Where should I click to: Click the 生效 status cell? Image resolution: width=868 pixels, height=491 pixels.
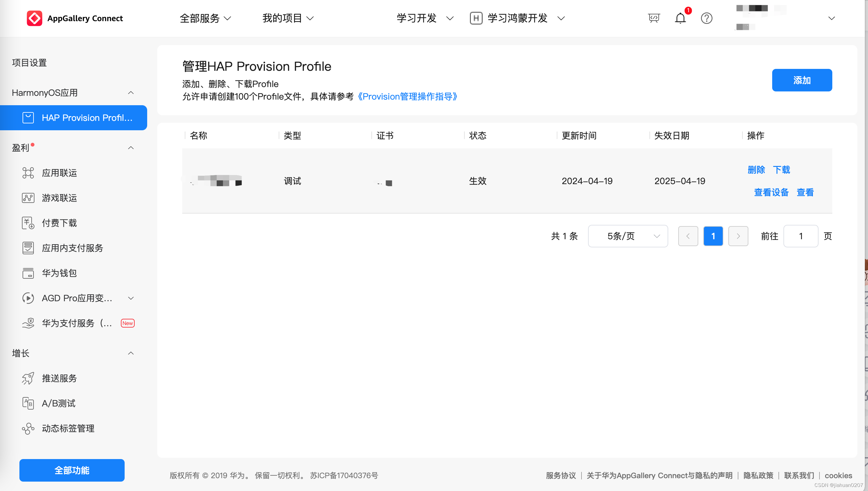click(x=478, y=181)
